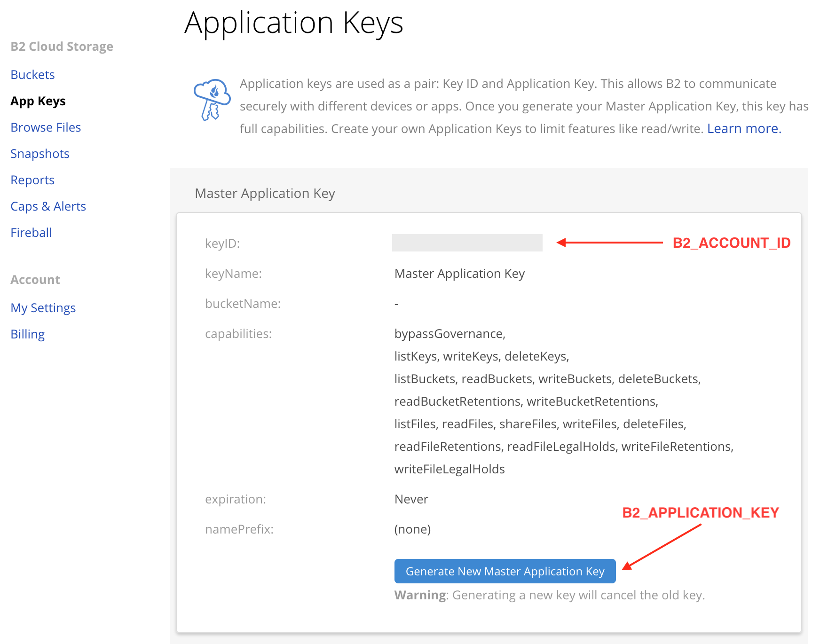Click the key cancellation warning text
The height and width of the screenshot is (644, 820).
tap(550, 595)
